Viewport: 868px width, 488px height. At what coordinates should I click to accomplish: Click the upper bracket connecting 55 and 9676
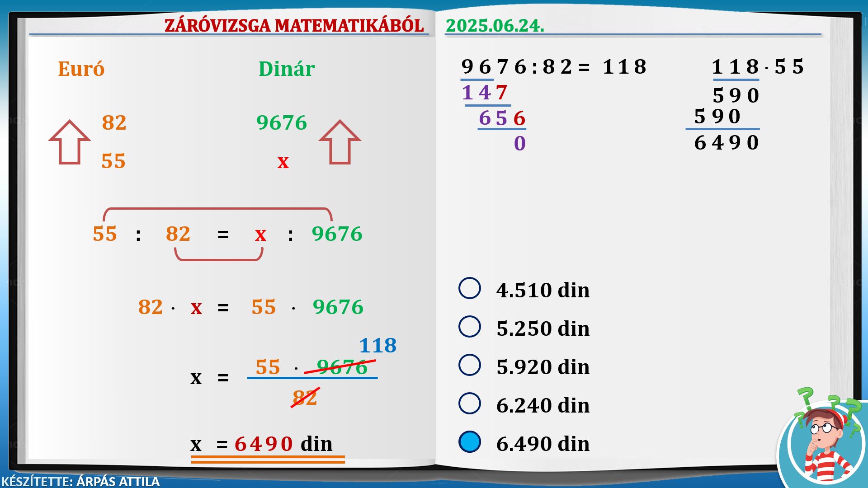tap(217, 209)
